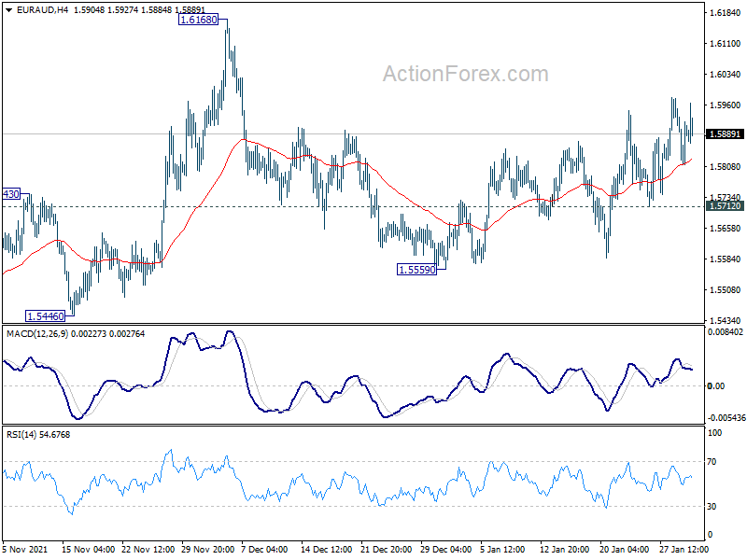The height and width of the screenshot is (560, 747).
Task: Select the current price tag 1.58891
Action: pyautogui.click(x=725, y=133)
